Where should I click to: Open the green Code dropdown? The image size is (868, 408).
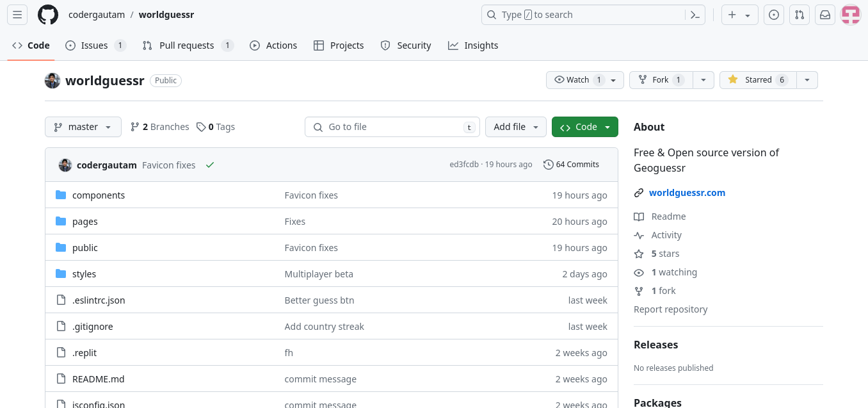(x=585, y=127)
